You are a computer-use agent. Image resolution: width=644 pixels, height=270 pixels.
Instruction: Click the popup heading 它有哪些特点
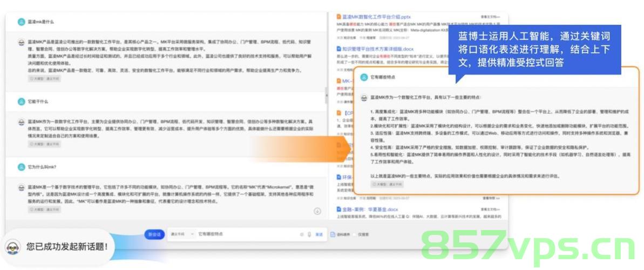pos(383,77)
